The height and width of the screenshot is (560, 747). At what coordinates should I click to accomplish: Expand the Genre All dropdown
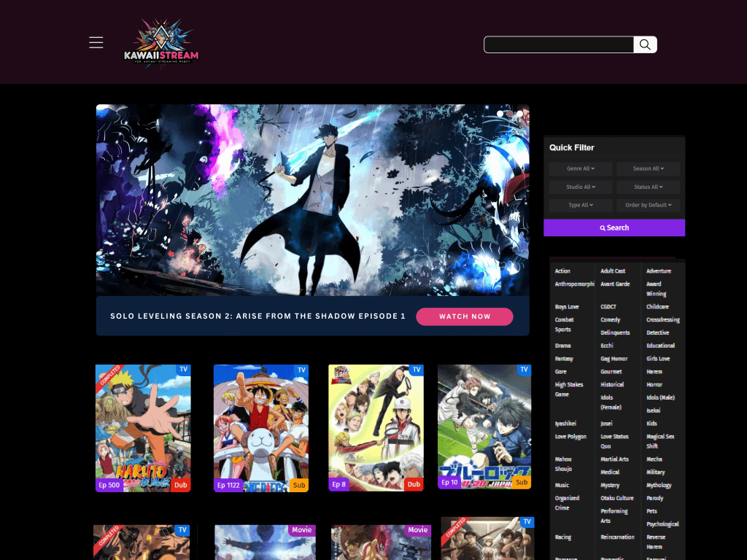581,168
